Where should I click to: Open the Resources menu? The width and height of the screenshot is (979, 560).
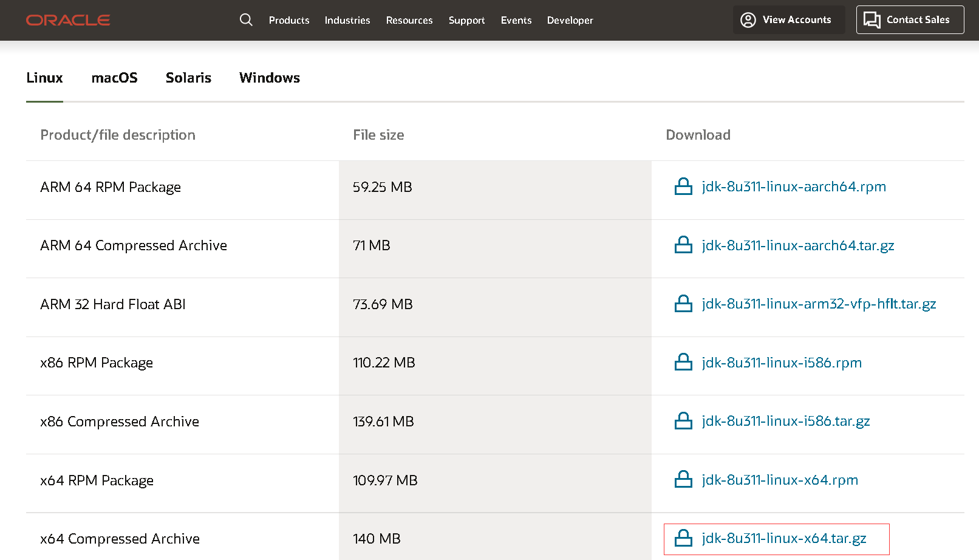click(x=409, y=20)
